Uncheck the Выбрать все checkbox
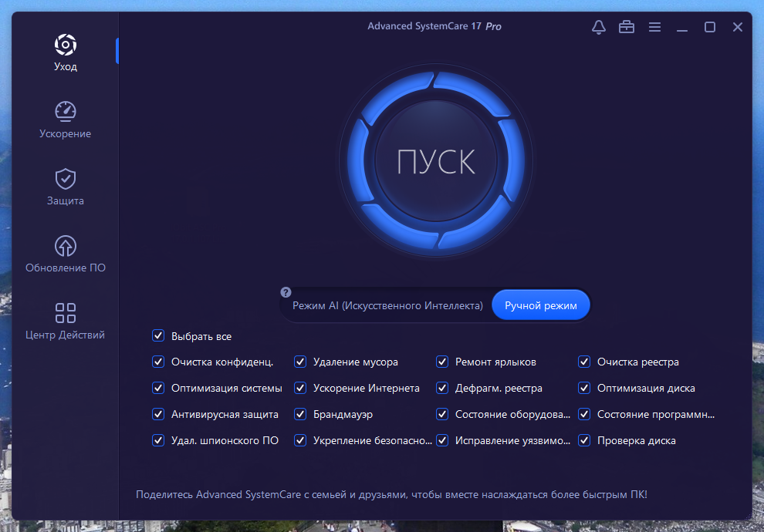This screenshot has height=532, width=764. pos(158,336)
